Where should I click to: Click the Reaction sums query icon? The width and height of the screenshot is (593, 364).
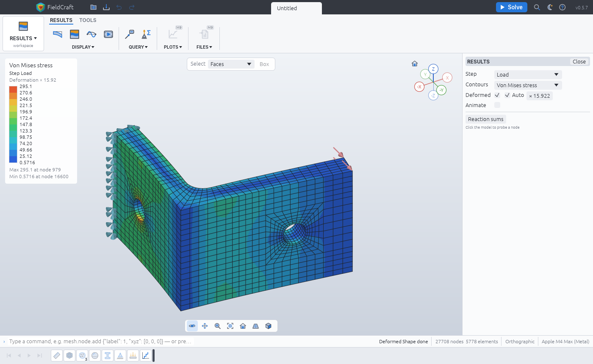coord(147,34)
